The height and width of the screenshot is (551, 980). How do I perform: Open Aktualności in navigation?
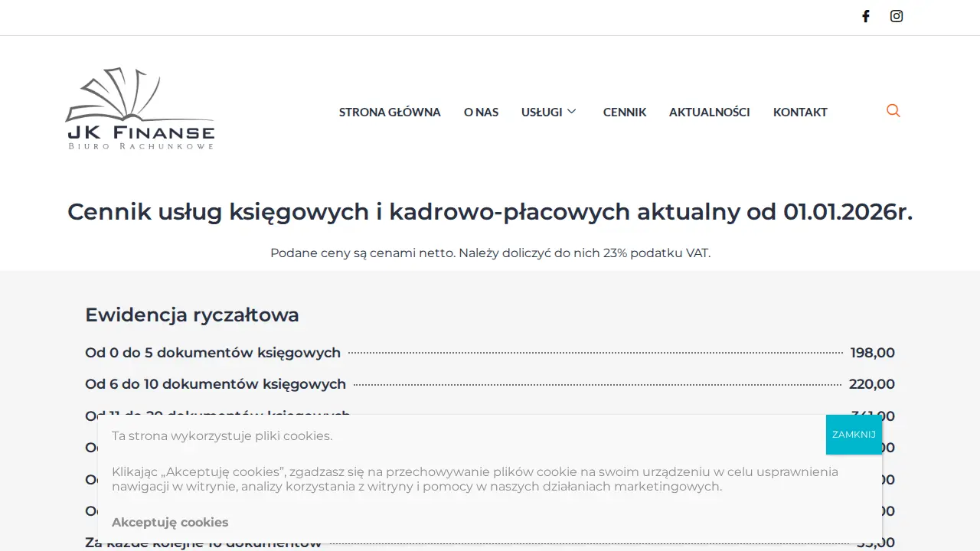(x=710, y=112)
